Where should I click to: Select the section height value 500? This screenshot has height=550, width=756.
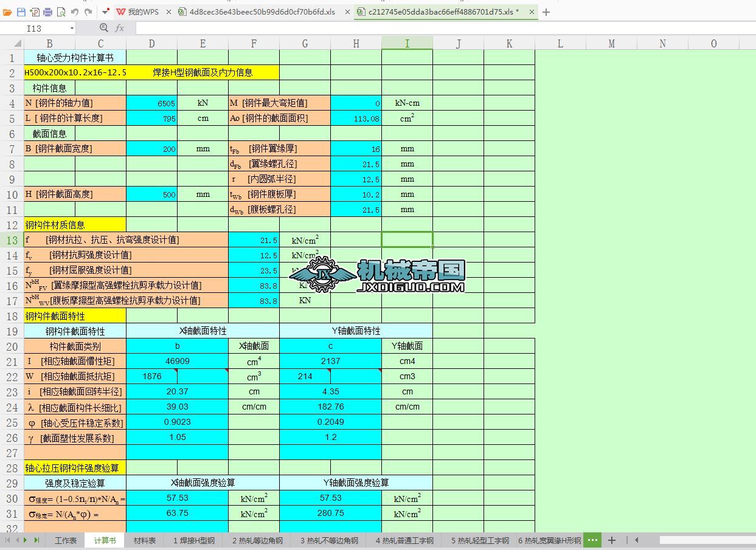click(151, 194)
